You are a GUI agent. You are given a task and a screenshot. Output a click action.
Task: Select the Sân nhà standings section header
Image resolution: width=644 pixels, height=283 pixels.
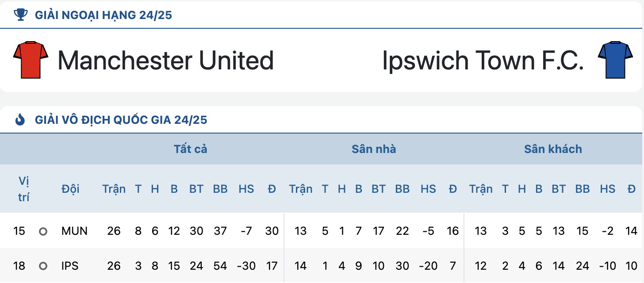coord(374,149)
